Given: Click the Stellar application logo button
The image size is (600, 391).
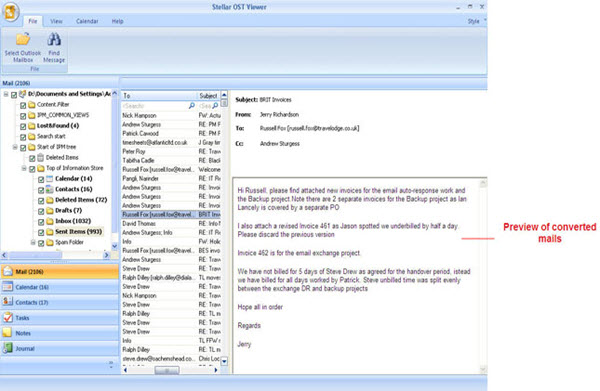Looking at the screenshot, I should 10,11.
